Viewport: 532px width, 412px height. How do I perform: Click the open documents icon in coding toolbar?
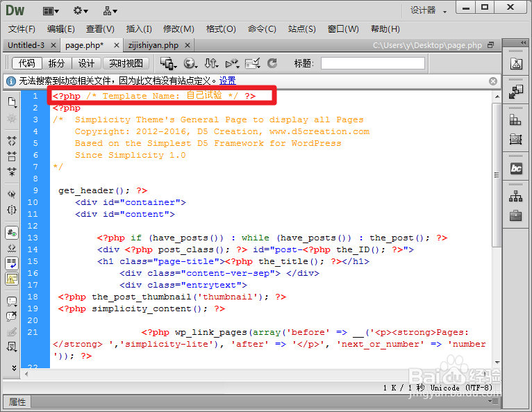point(13,102)
